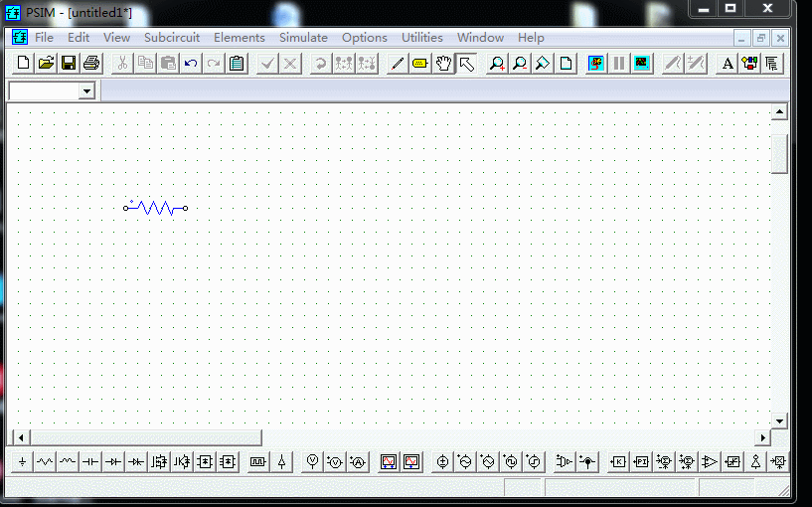
Task: Click the clipboard paste icon
Action: coord(237,64)
